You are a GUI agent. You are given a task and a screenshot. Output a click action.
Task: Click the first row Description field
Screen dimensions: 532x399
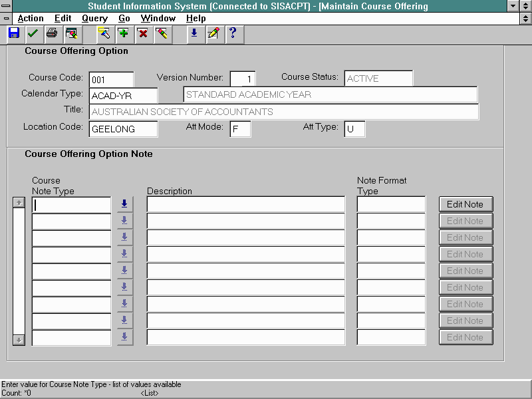pos(245,204)
